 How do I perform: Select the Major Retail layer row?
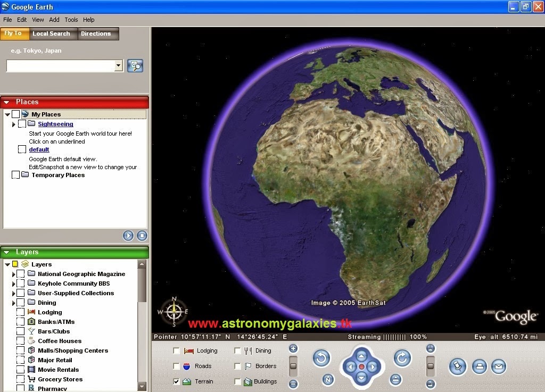click(55, 360)
